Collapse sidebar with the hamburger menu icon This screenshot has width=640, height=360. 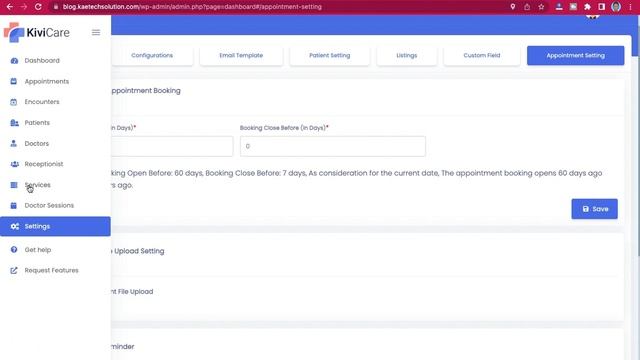coord(96,32)
